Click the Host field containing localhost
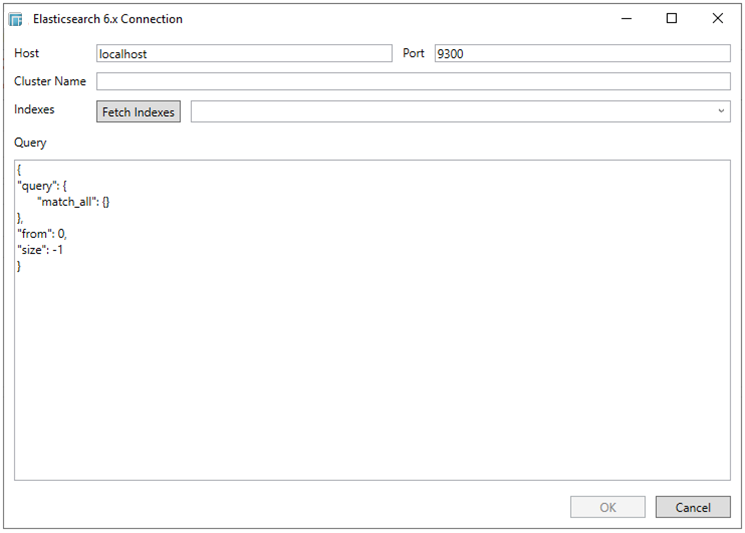The image size is (745, 533). [244, 54]
